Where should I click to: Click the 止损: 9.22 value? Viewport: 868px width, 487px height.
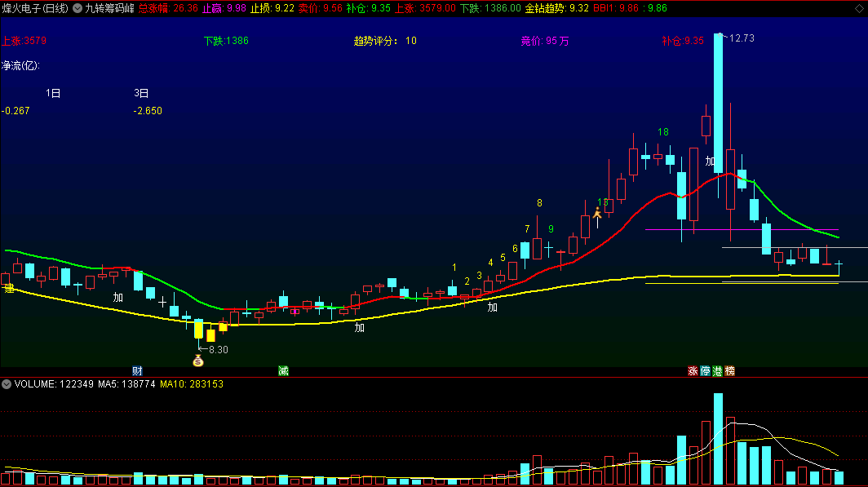(272, 8)
